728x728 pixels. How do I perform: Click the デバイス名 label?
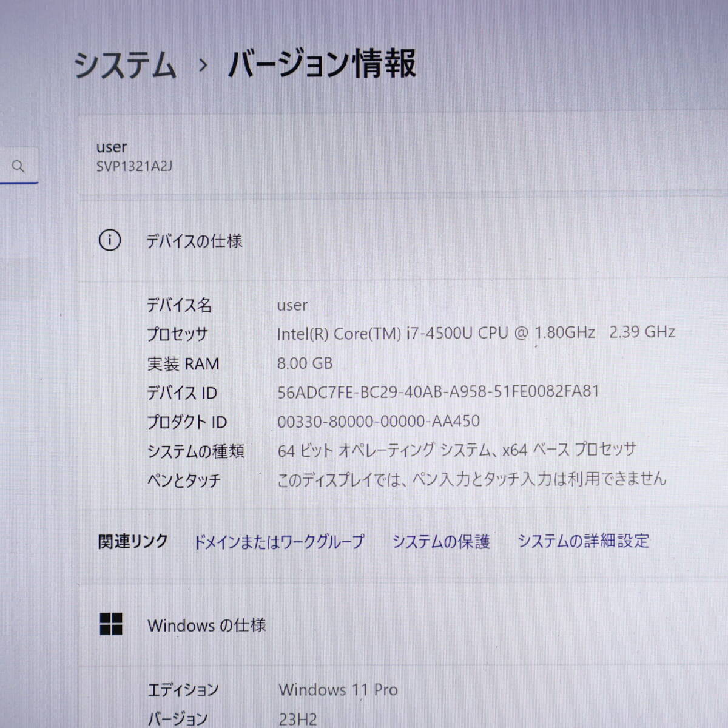(x=179, y=305)
